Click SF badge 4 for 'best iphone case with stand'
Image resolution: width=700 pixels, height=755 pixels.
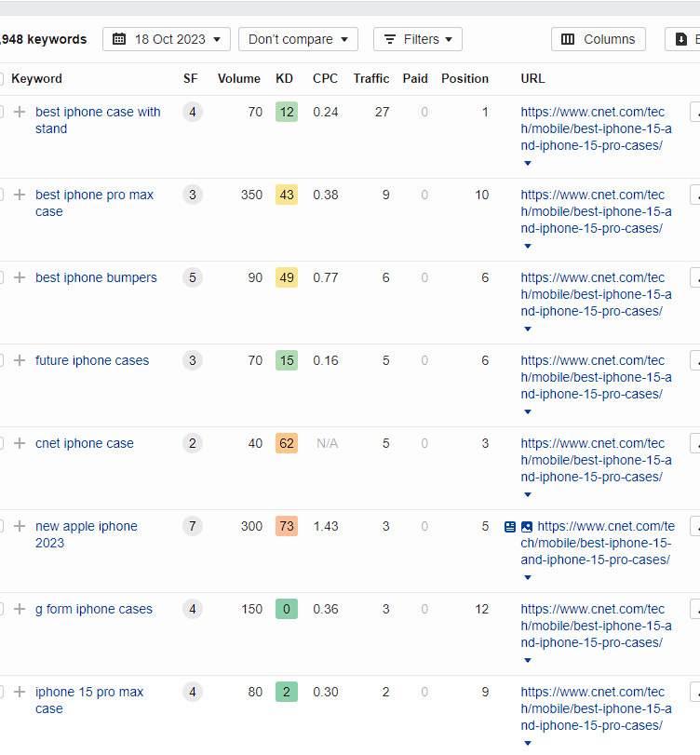pos(192,112)
